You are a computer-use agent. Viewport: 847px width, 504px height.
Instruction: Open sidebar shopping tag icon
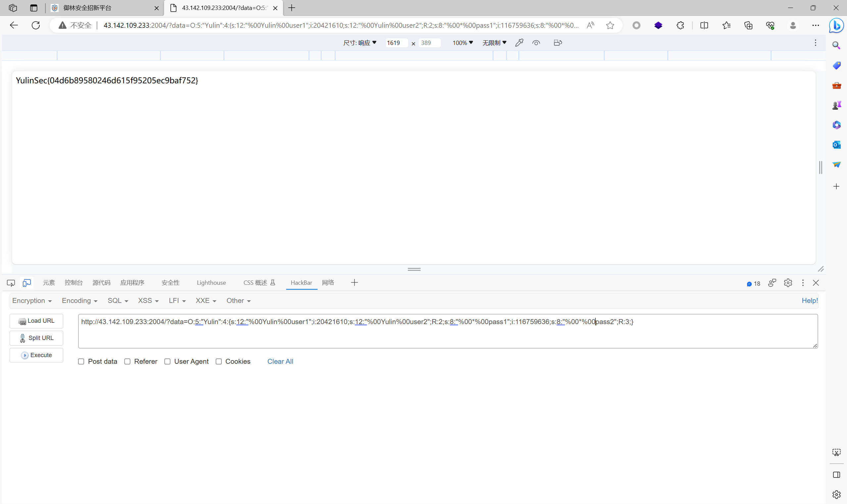(x=836, y=65)
